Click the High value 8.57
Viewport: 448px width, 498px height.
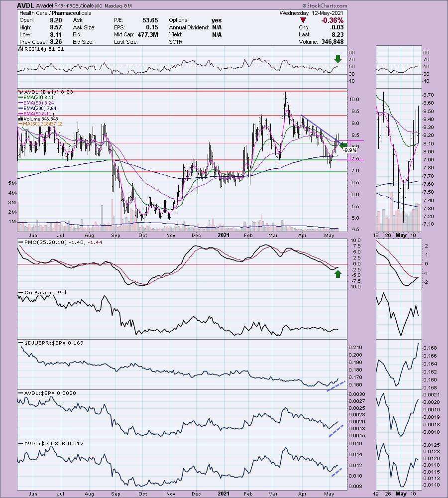pyautogui.click(x=56, y=27)
